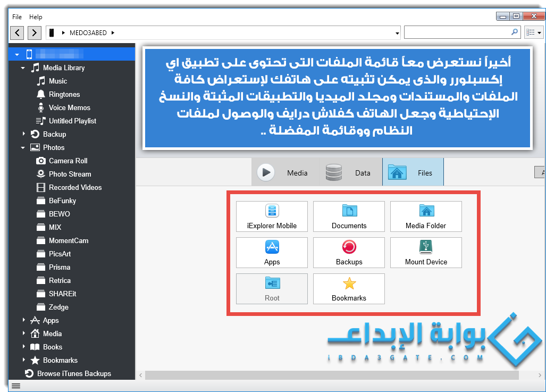Click the hamburger menu icon at bottom left

coord(16,386)
